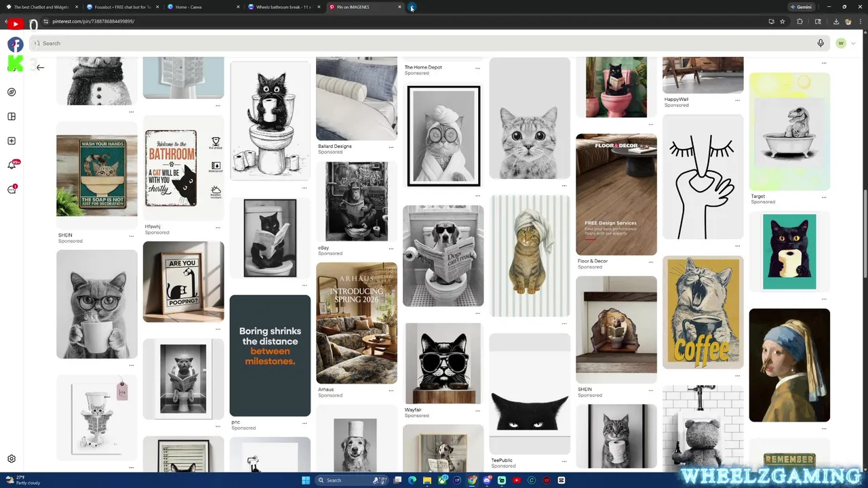Open the YouTube icon in the taskbar
The image size is (868, 488).
pyautogui.click(x=517, y=481)
